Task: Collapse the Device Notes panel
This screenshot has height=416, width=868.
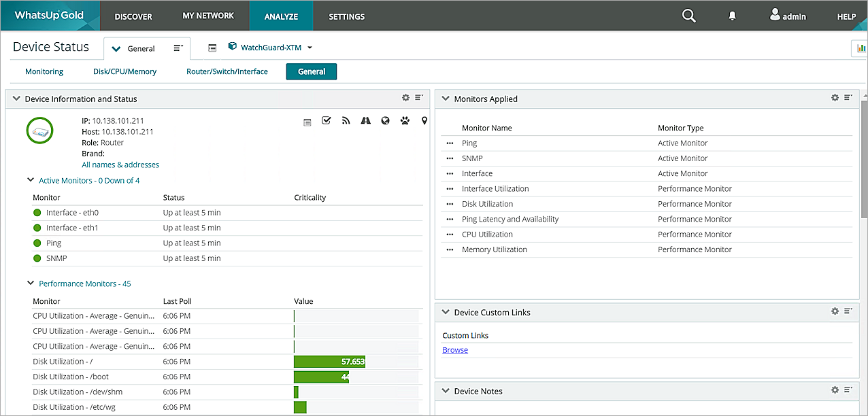Action: 446,391
